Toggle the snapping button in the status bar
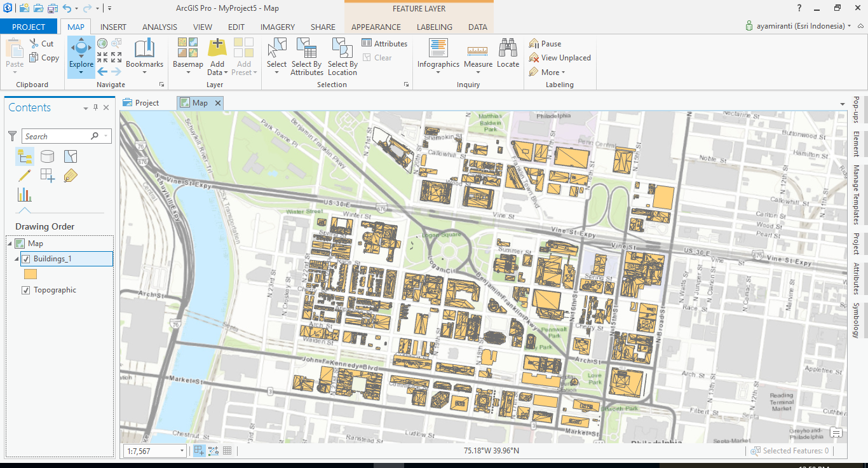The height and width of the screenshot is (468, 868). pos(199,451)
